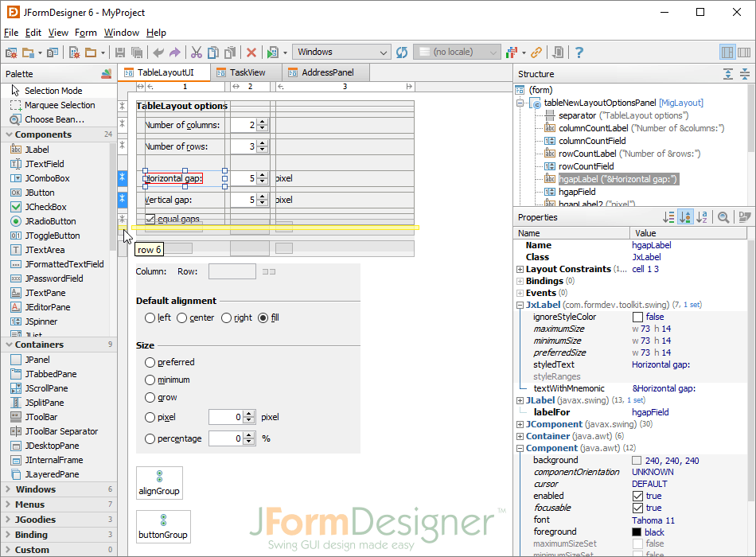Click the Collapse All icon in Structure
This screenshot has height=557, width=756.
click(745, 74)
